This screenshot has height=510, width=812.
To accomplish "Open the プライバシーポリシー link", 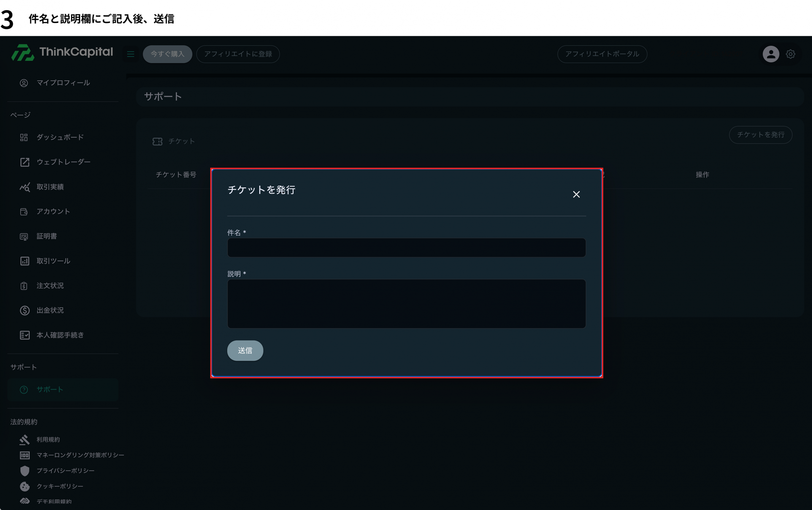I will [x=65, y=471].
